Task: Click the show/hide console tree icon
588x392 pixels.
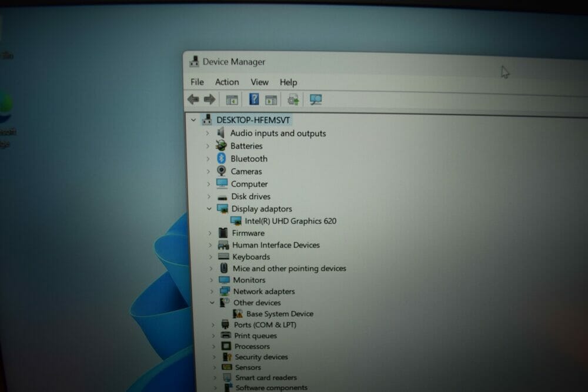Action: pyautogui.click(x=232, y=100)
